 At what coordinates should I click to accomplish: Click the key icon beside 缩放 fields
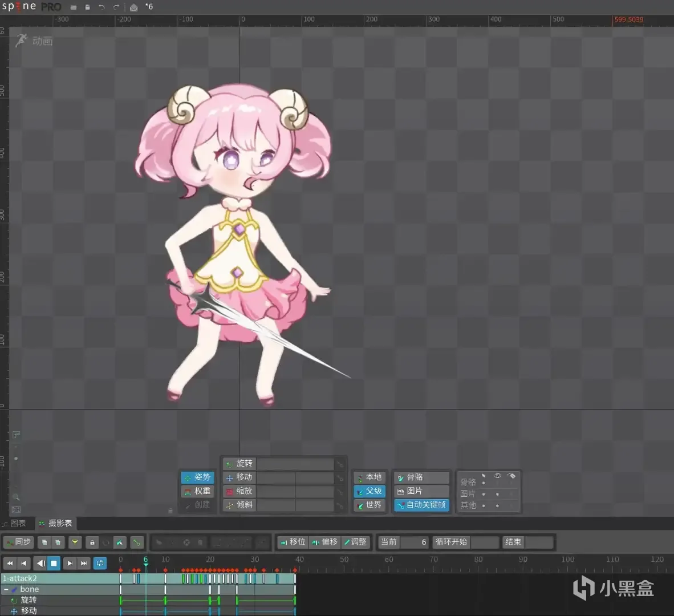340,491
